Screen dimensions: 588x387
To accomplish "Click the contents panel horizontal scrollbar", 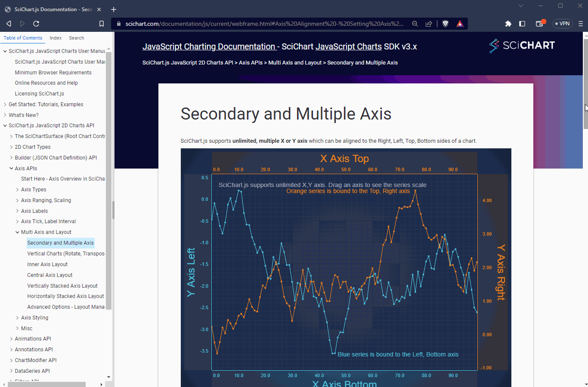I will pyautogui.click(x=46, y=384).
